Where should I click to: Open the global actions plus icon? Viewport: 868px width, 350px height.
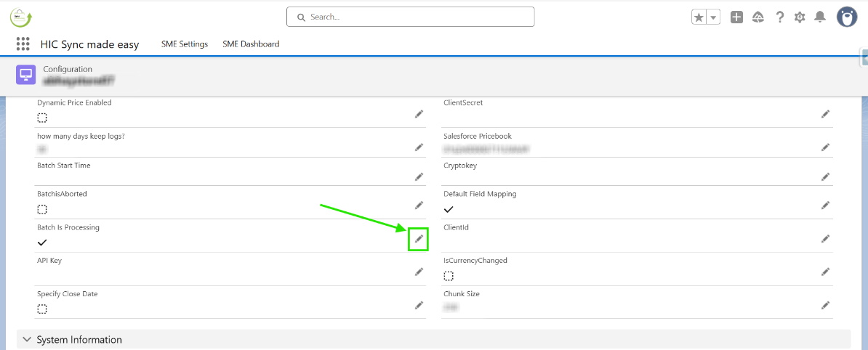[x=736, y=17]
